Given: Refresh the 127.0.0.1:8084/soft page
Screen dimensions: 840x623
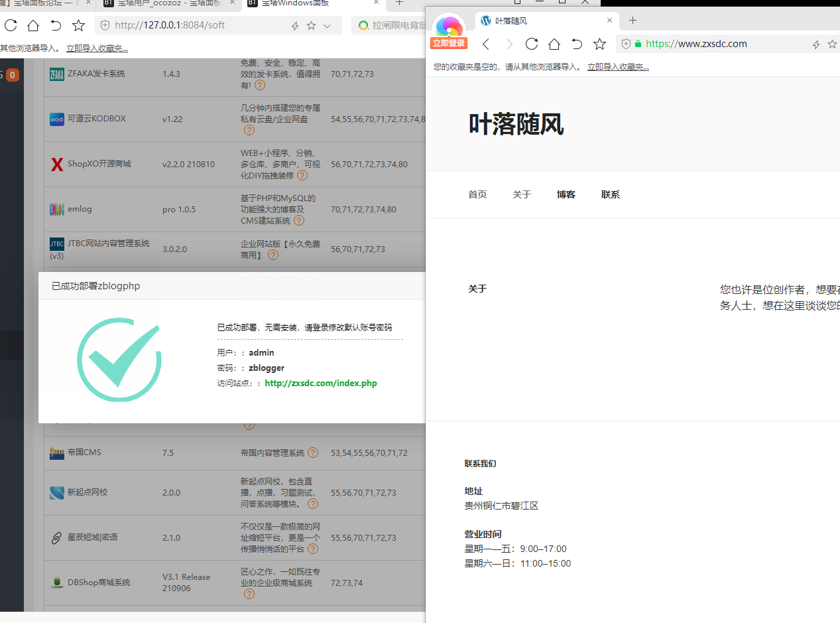Looking at the screenshot, I should click(11, 26).
